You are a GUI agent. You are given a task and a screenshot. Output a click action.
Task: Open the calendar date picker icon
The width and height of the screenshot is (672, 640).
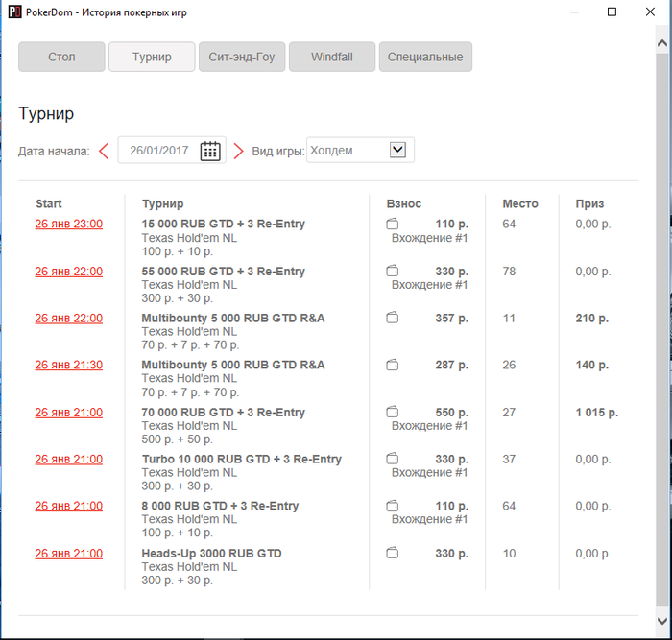click(210, 151)
